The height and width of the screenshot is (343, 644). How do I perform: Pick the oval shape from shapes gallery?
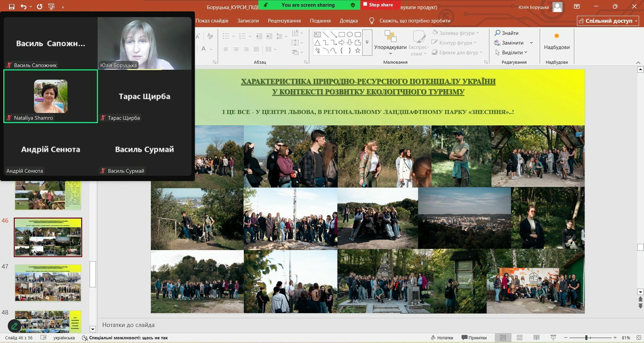[350, 35]
